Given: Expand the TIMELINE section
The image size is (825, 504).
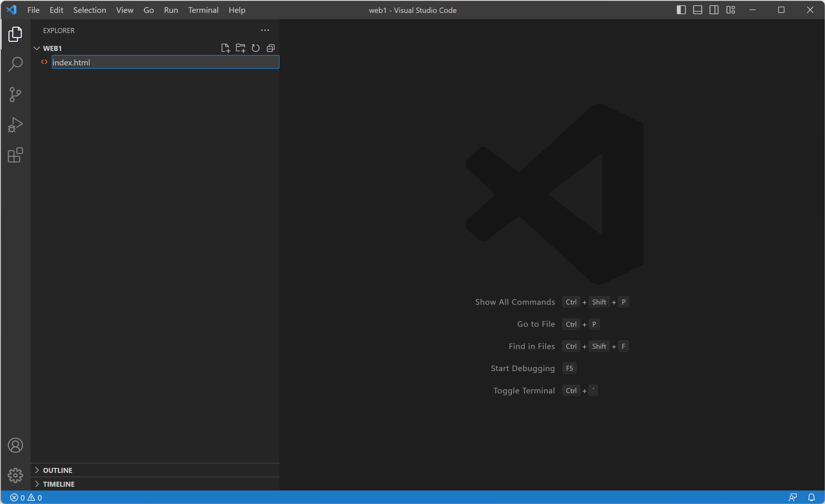Looking at the screenshot, I should point(58,484).
